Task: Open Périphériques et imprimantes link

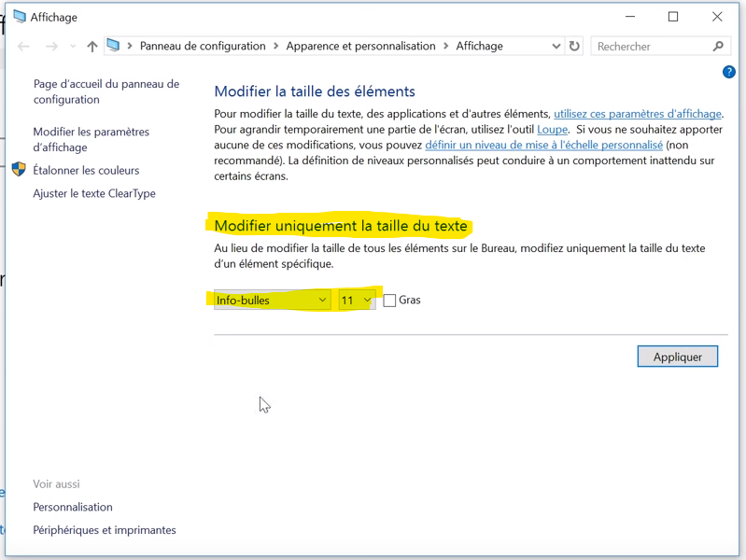Action: (105, 530)
